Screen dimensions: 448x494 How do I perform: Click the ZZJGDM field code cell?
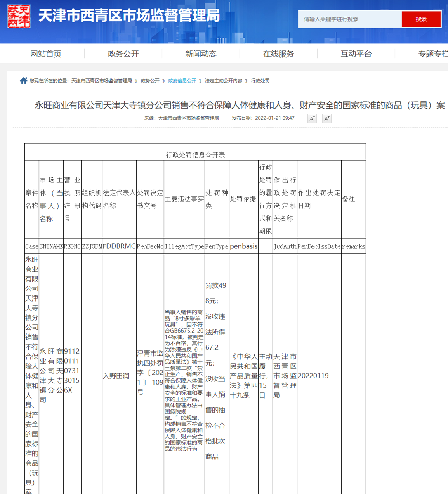pos(92,246)
